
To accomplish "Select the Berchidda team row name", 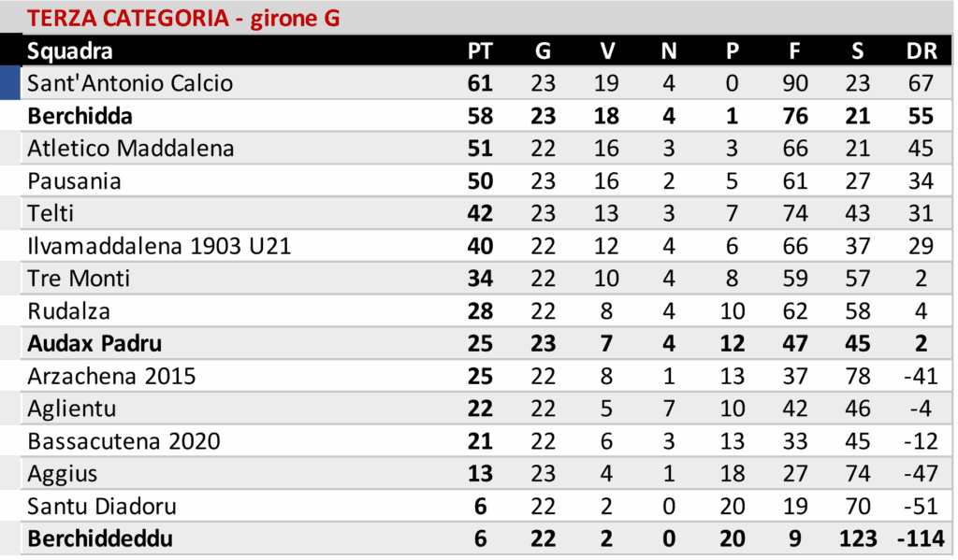I will coord(80,116).
